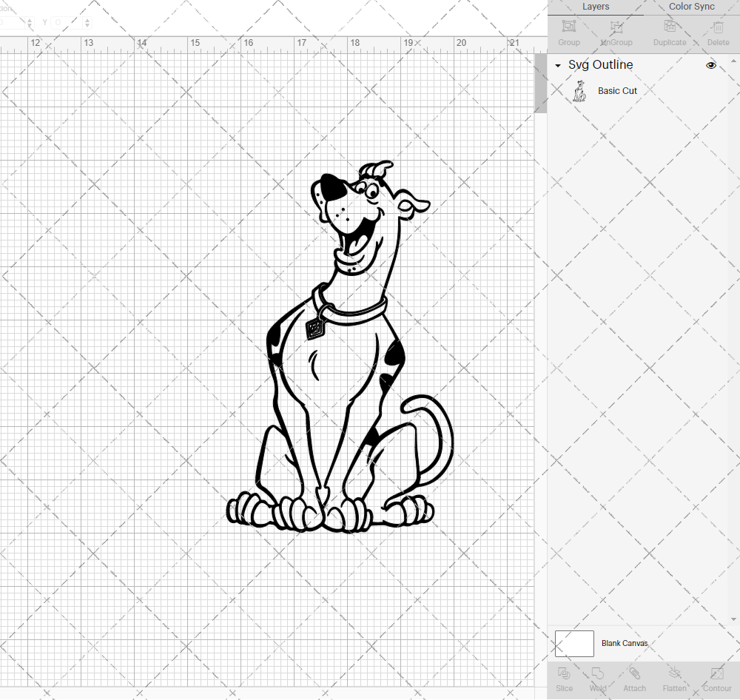Click the Basic Cut layer entry
Image resolution: width=740 pixels, height=700 pixels.
click(617, 90)
